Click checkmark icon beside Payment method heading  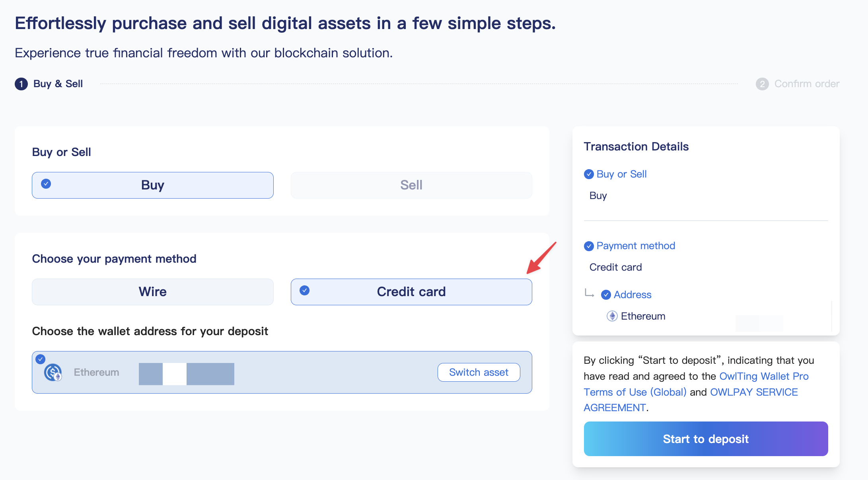coord(589,246)
